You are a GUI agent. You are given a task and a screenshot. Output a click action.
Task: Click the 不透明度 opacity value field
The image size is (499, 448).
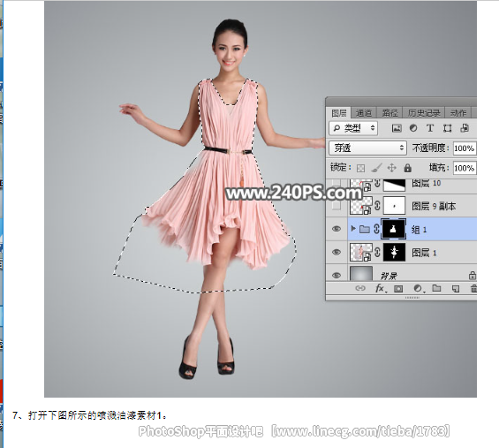pos(465,148)
